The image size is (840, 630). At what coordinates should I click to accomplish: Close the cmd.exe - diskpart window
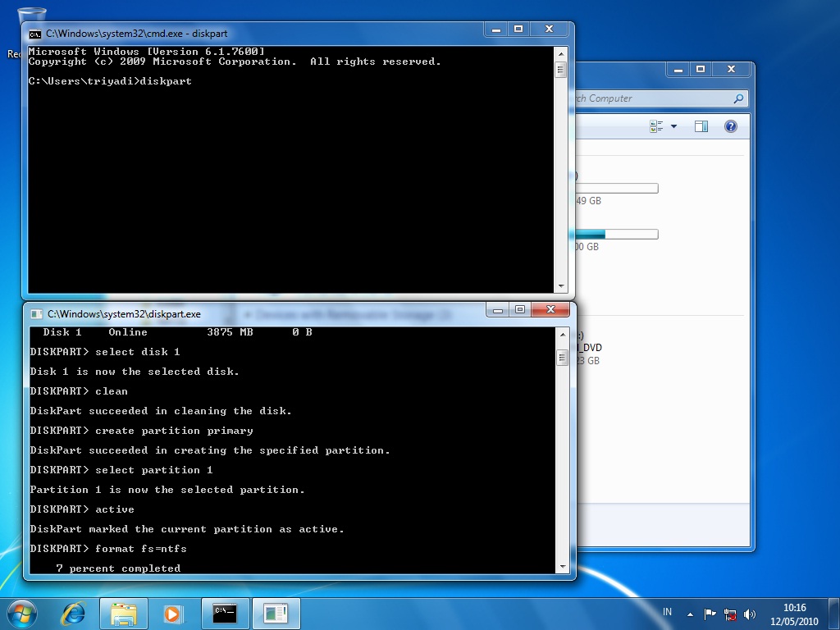point(549,30)
